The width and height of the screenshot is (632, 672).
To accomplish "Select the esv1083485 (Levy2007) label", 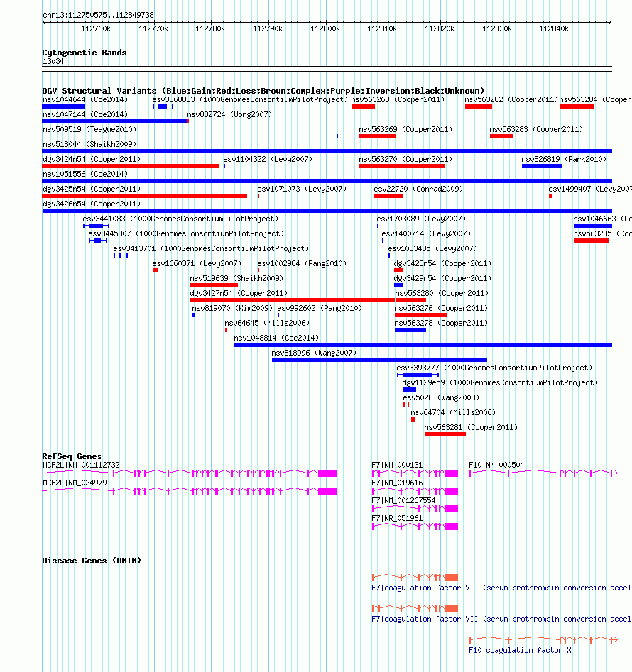I will 432,248.
